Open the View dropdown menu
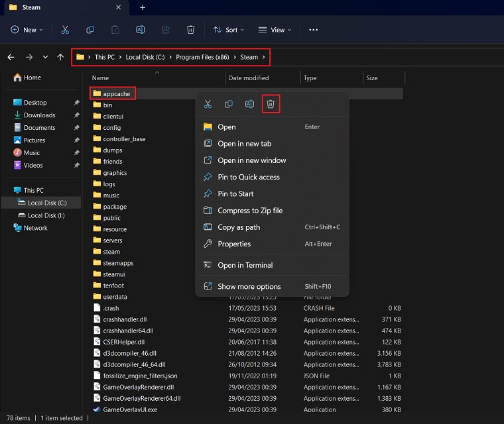 click(x=275, y=30)
